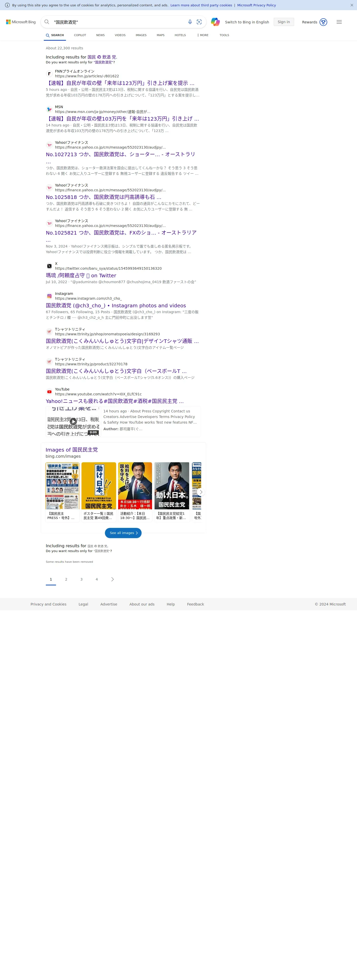The image size is (357, 980).
Task: Open the TOOLS options
Action: [x=224, y=35]
